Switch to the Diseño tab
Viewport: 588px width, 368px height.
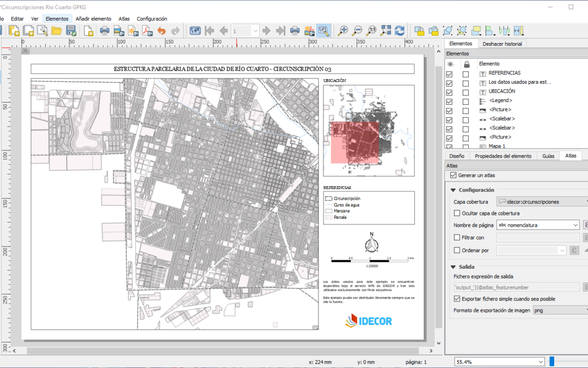pyautogui.click(x=456, y=156)
